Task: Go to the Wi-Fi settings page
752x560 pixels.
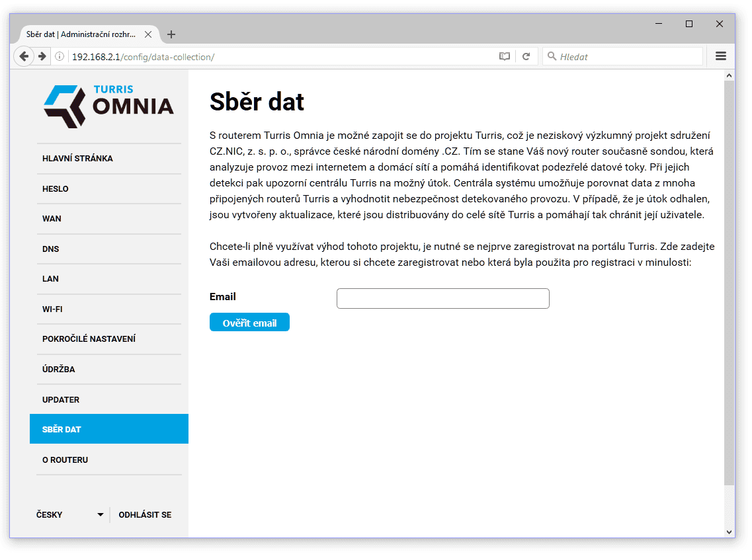Action: coord(52,309)
